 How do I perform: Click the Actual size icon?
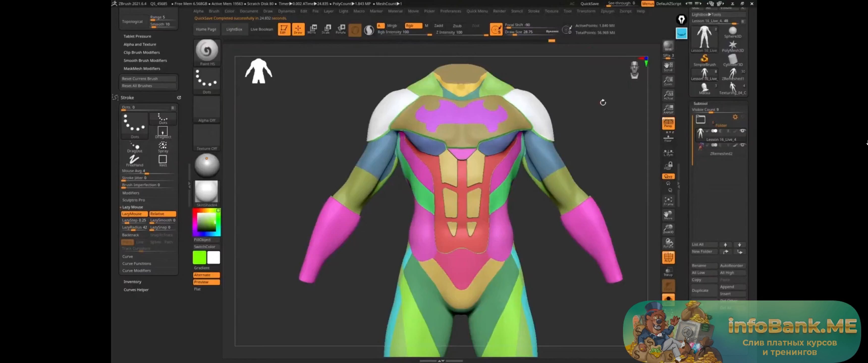pyautogui.click(x=668, y=95)
